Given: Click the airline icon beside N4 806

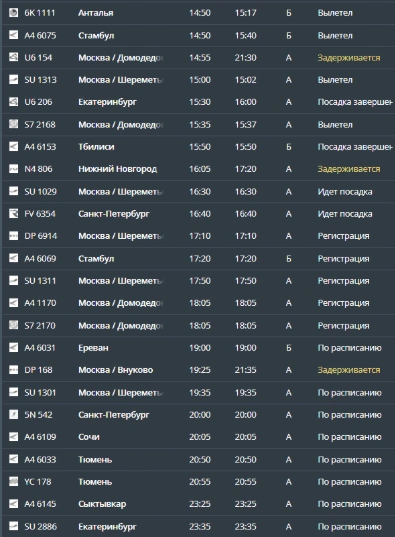Looking at the screenshot, I should (x=13, y=169).
